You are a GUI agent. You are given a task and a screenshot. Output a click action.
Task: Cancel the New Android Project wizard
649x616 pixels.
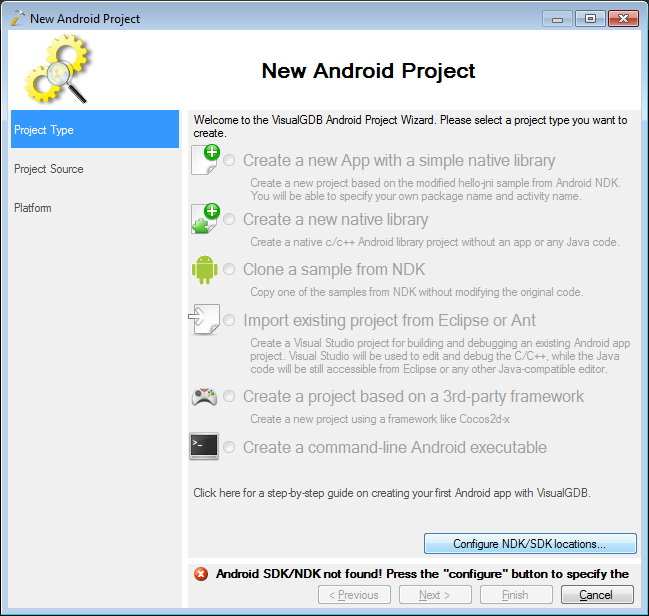click(597, 595)
